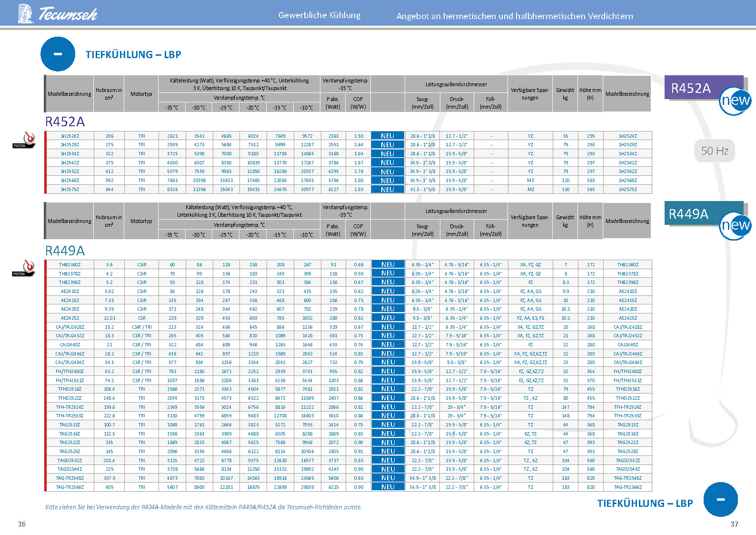Select the teal R449A side tab

688,214
